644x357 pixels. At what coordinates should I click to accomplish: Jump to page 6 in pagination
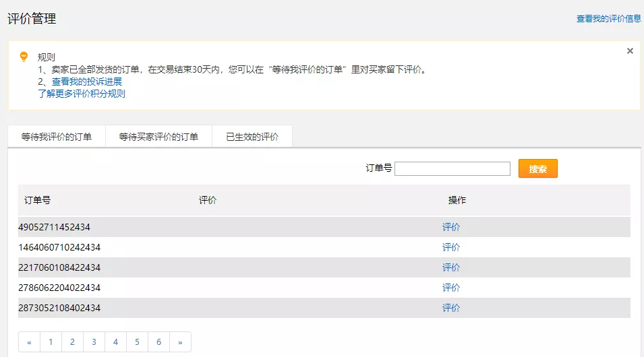click(158, 342)
